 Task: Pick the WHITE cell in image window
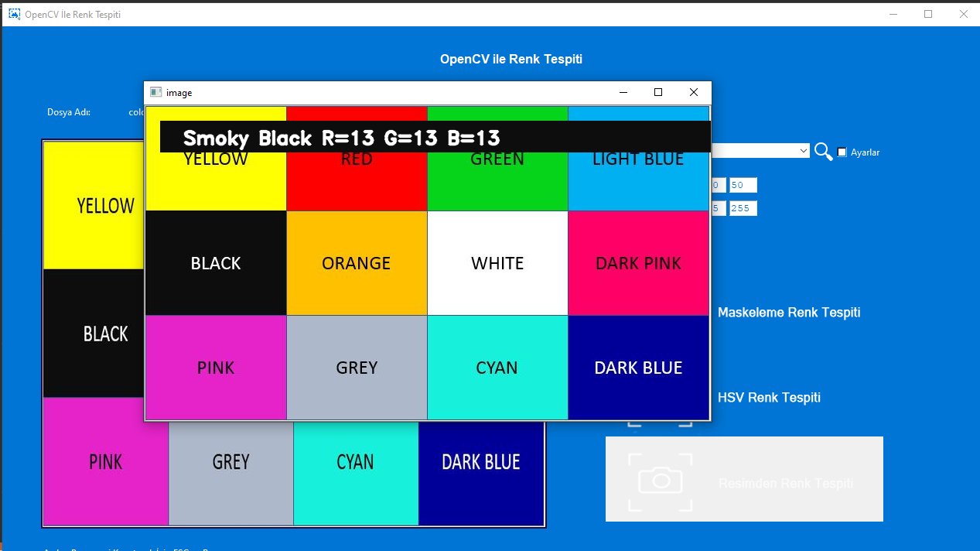click(x=497, y=263)
